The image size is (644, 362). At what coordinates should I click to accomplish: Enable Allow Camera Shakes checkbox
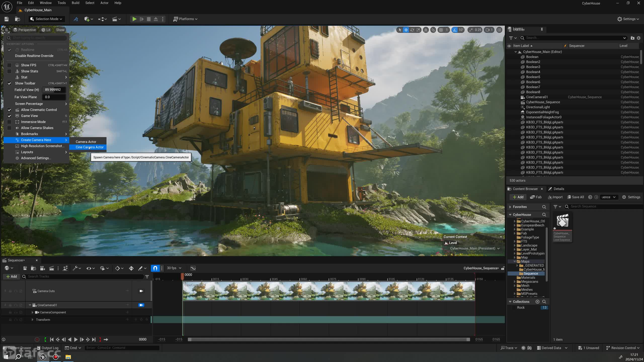point(9,128)
